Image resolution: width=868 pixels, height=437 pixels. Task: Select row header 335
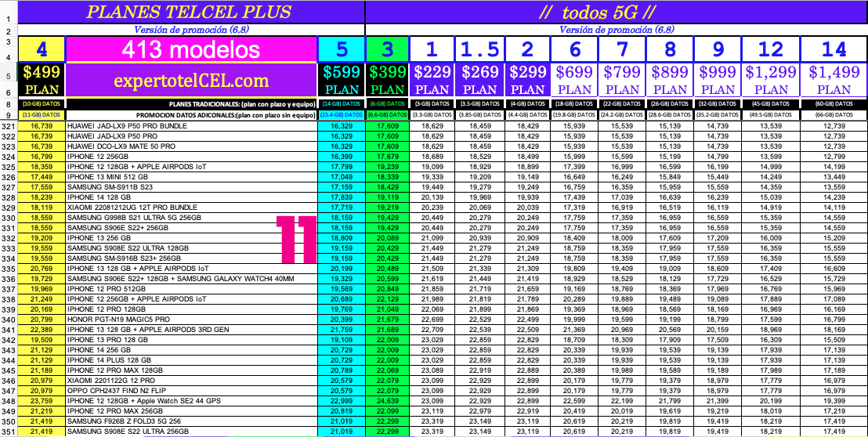9,269
